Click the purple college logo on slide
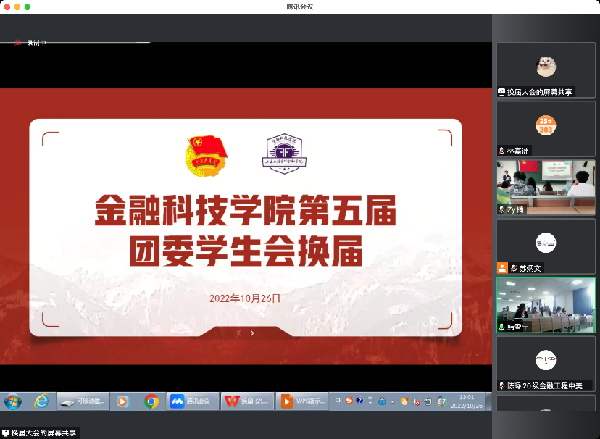The image size is (600, 439). pyautogui.click(x=283, y=153)
